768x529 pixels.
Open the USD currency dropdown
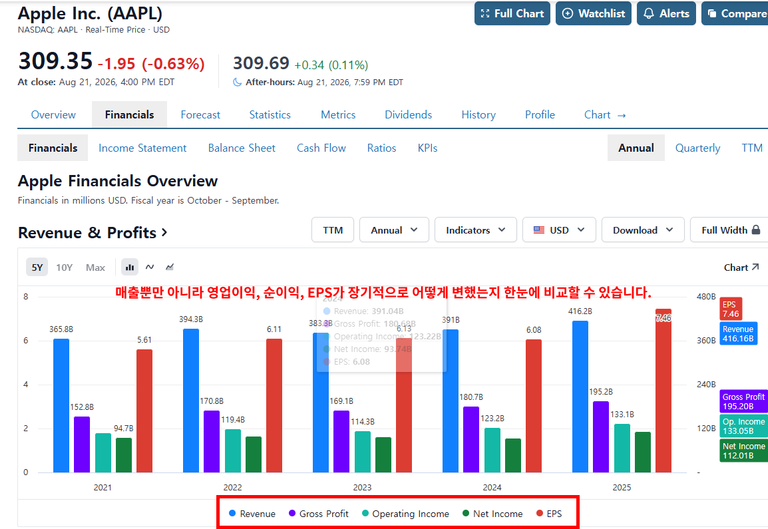click(559, 230)
